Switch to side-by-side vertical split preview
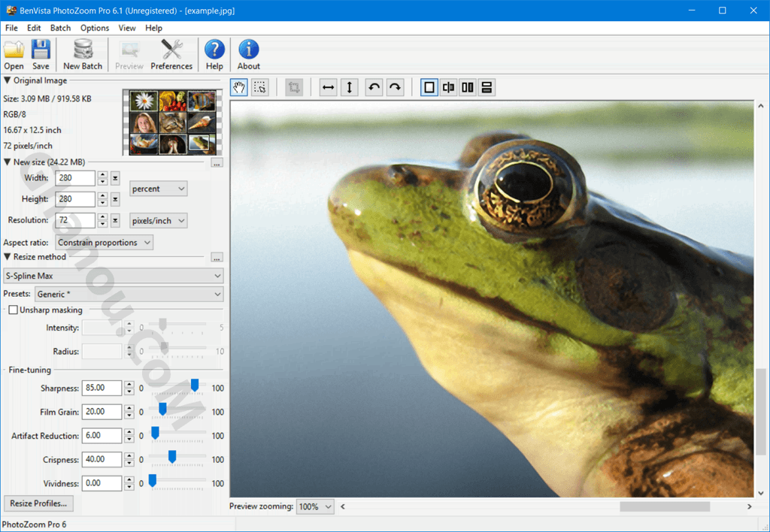The image size is (770, 532). click(468, 88)
